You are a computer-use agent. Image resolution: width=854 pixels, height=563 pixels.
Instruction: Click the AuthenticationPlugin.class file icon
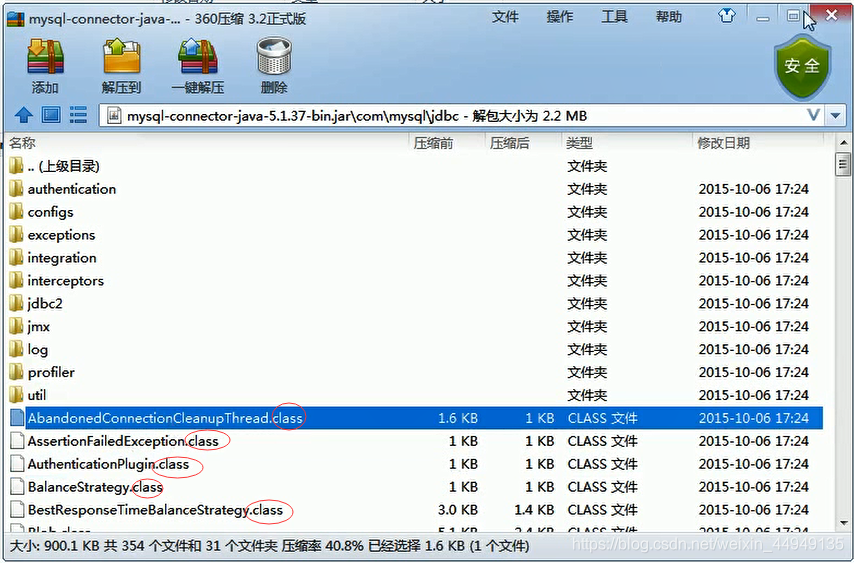click(17, 463)
